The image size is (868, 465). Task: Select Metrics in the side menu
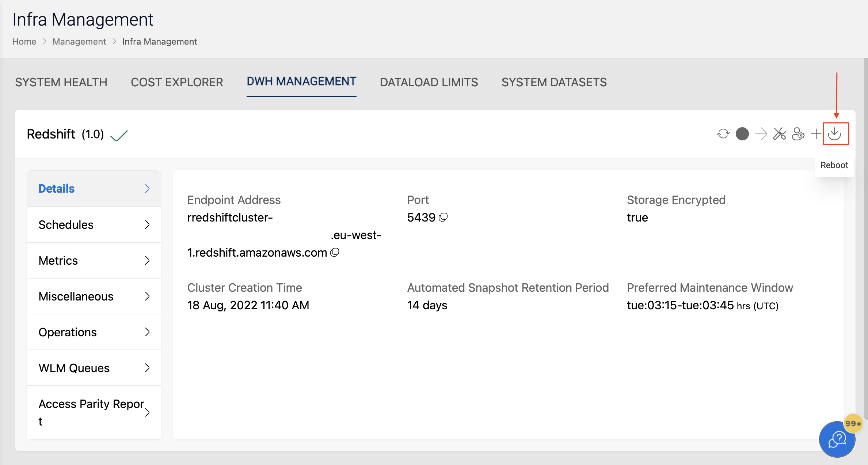pyautogui.click(x=94, y=260)
